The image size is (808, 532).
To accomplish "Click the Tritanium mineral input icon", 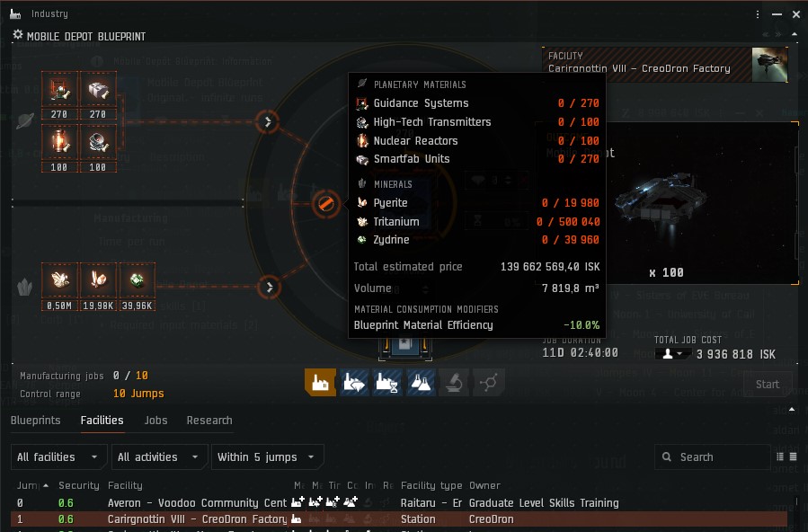I will click(x=60, y=280).
